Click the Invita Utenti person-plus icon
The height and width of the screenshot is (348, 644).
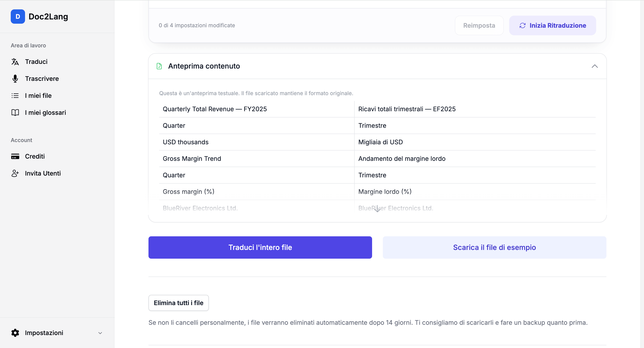[x=15, y=174]
